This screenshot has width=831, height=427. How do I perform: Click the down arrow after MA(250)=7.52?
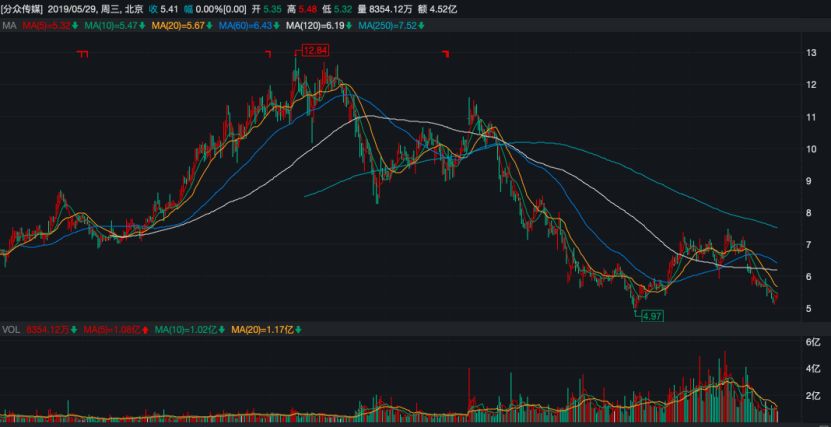point(421,25)
